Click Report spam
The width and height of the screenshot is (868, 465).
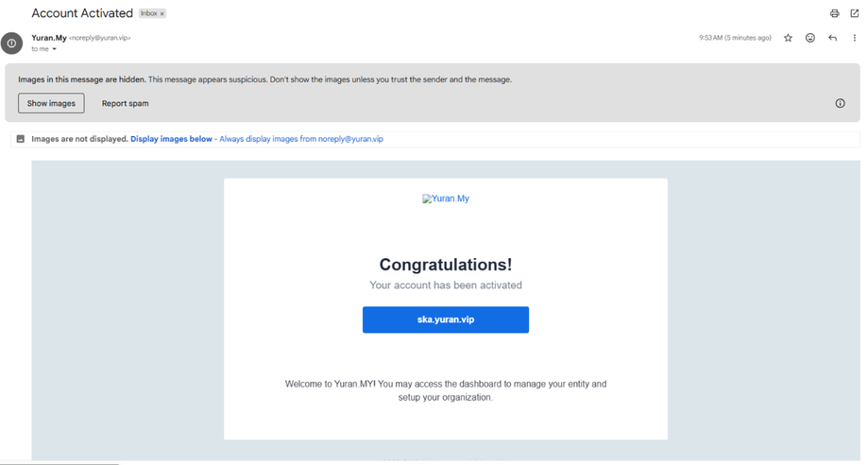click(x=125, y=103)
